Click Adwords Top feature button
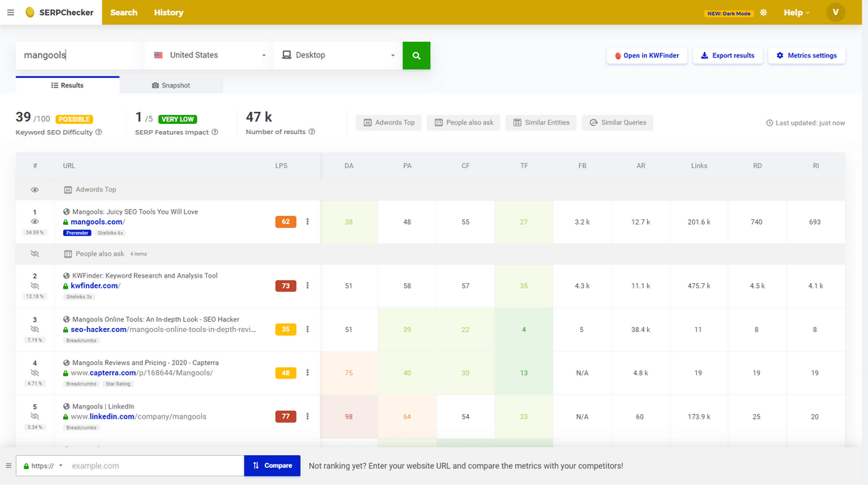Viewport: 868px width, 485px height. coord(388,122)
